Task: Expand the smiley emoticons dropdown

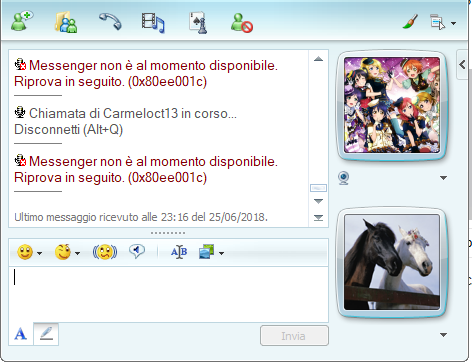Action: (x=39, y=254)
